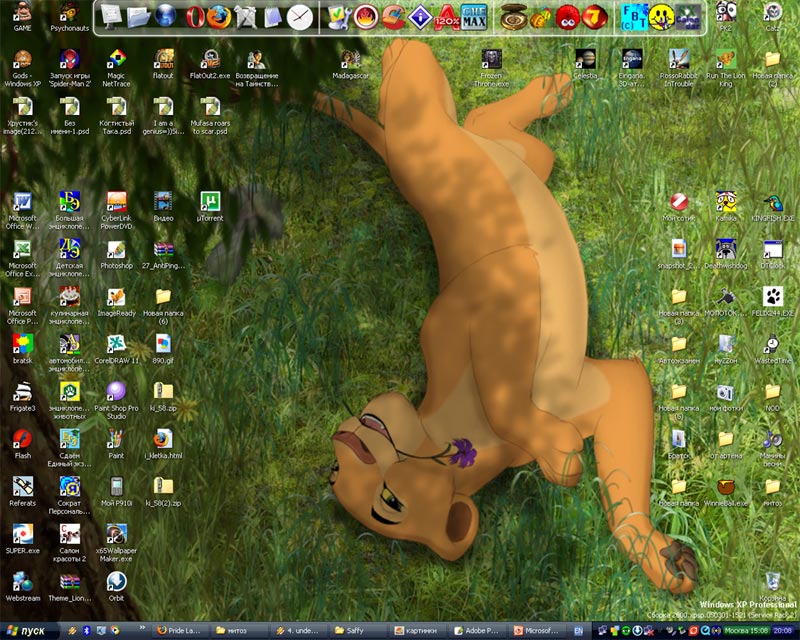Open CorelDRAW 11 shortcut
This screenshot has height=640, width=800.
tap(116, 343)
